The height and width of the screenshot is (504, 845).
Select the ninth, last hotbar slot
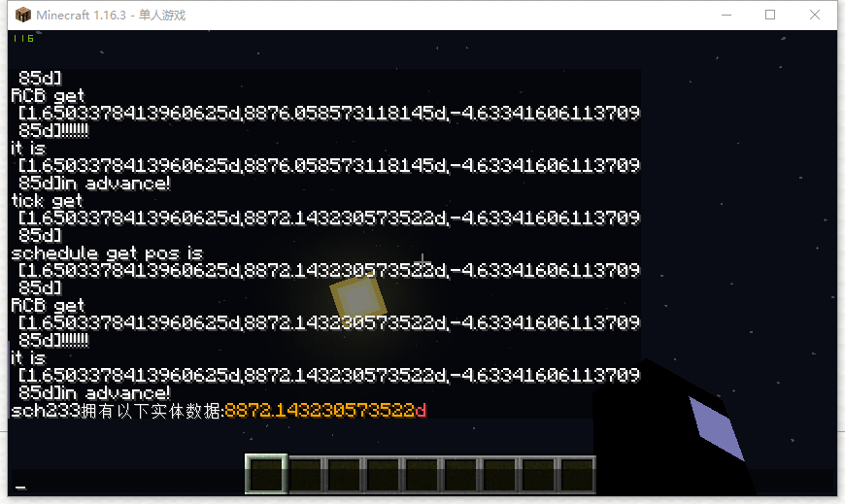577,475
